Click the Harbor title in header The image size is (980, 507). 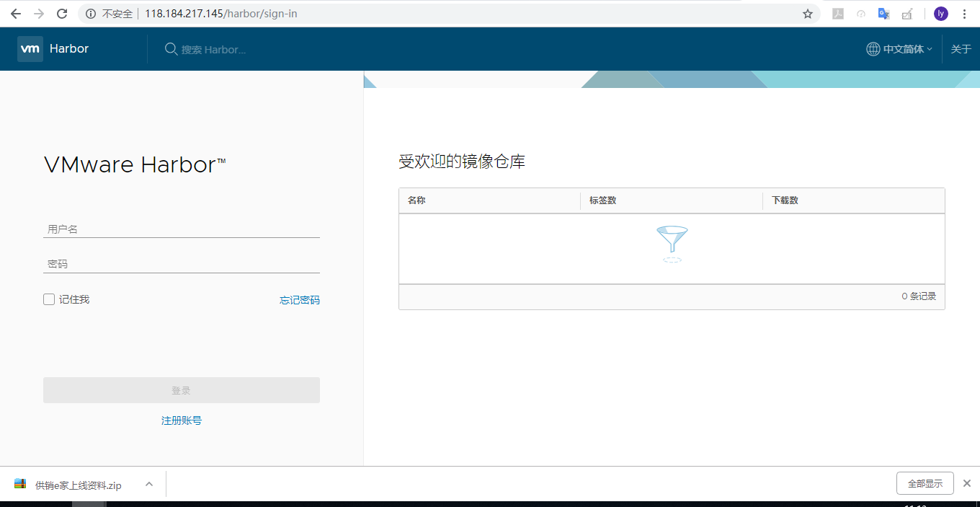(69, 49)
